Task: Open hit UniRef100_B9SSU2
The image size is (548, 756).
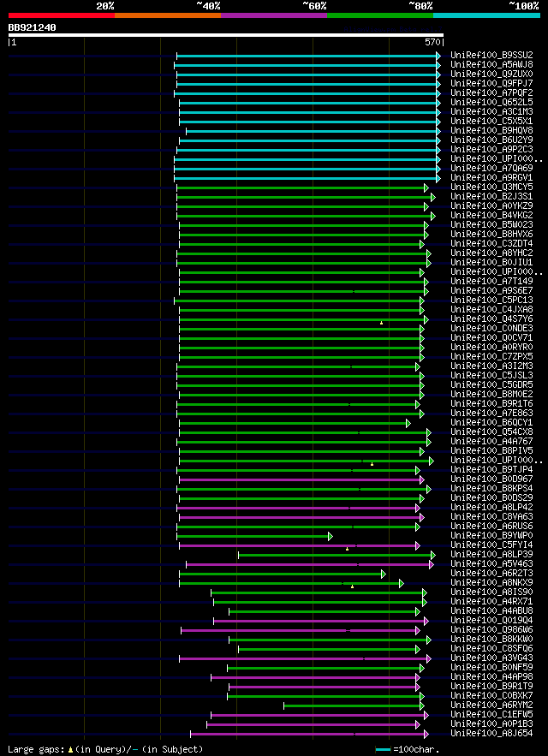Action: coord(491,55)
